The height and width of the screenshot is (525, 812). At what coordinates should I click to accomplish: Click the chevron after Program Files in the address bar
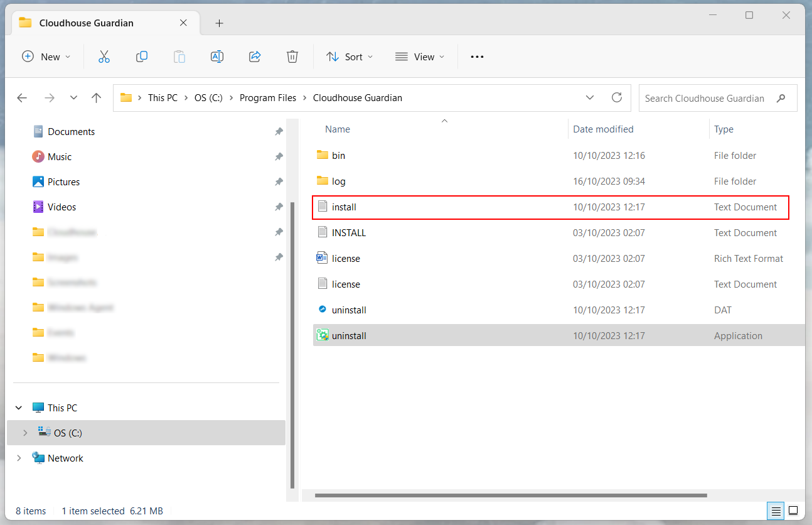pos(305,98)
